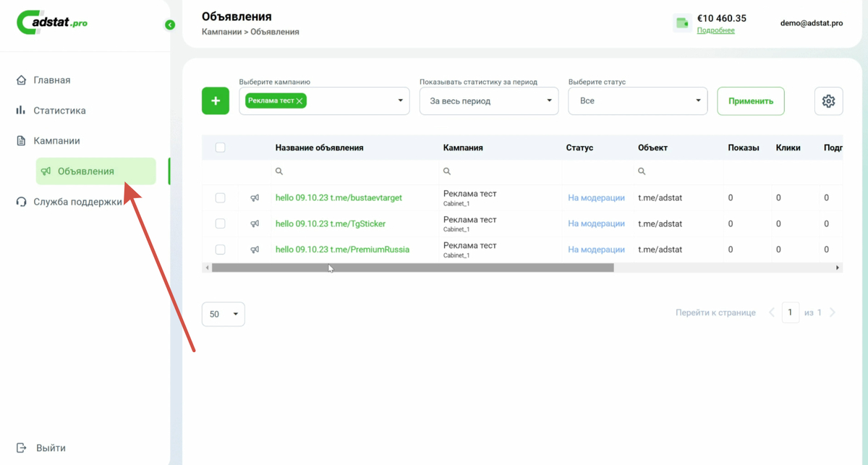Image resolution: width=868 pixels, height=465 pixels.
Task: Open 'Служба поддержки' sidebar item
Action: pyautogui.click(x=77, y=202)
